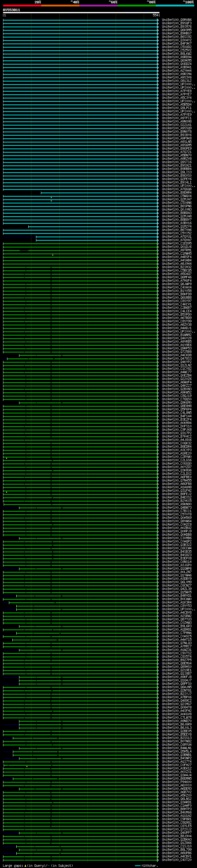Select the hit label UniRef100_Q6K9M5
Screen dimensions: 197x868
point(177,30)
